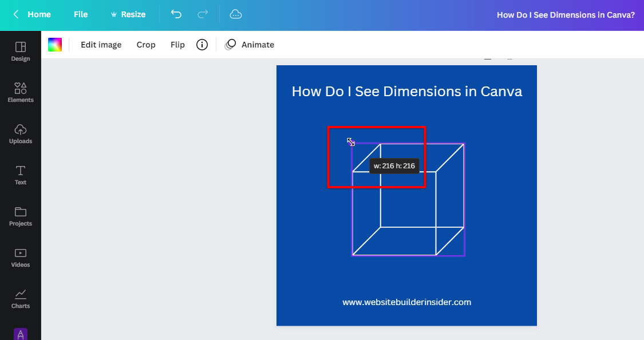Undo the last action
Image resolution: width=644 pixels, height=340 pixels.
[x=176, y=14]
